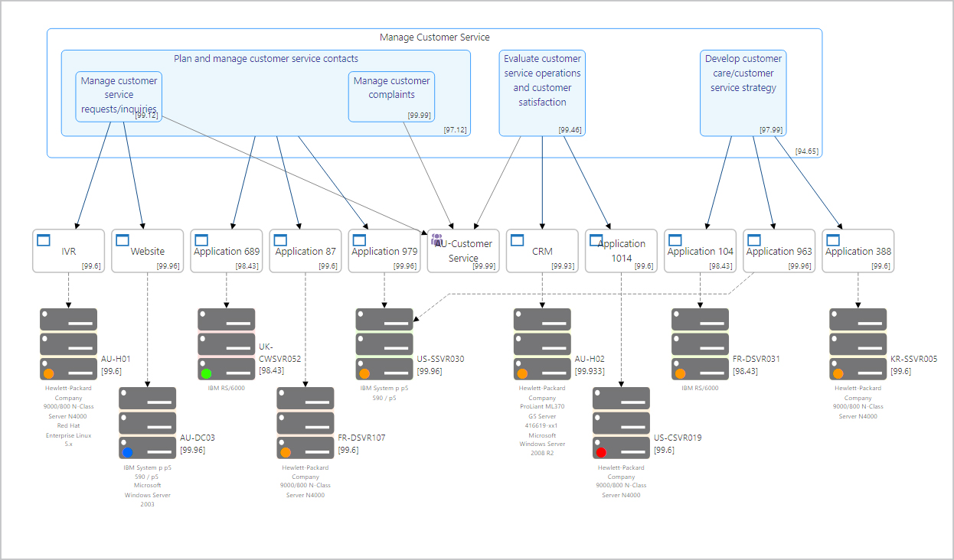This screenshot has height=560, width=954.
Task: Click the UK-CWSVR052 server icon
Action: [227, 344]
